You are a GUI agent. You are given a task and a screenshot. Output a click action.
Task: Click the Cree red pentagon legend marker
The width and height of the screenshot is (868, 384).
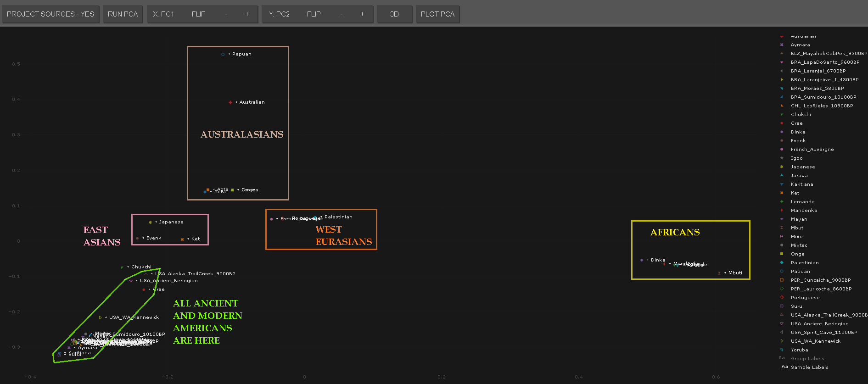coord(782,123)
